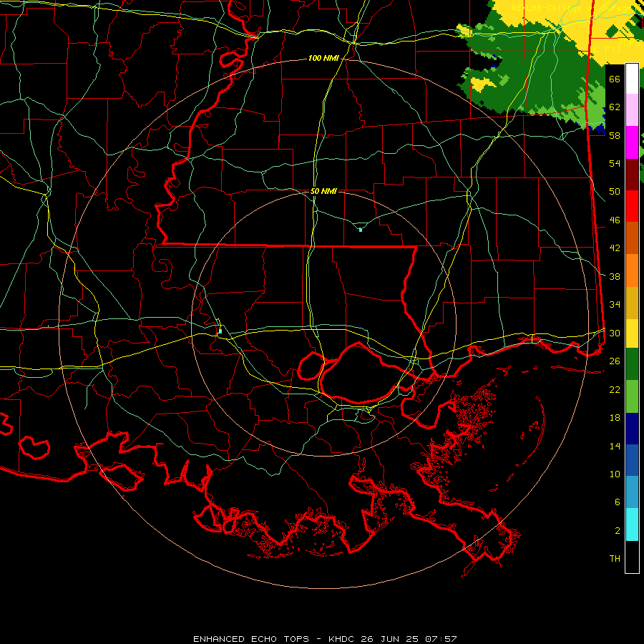Click the "2" legend scale value

618,531
